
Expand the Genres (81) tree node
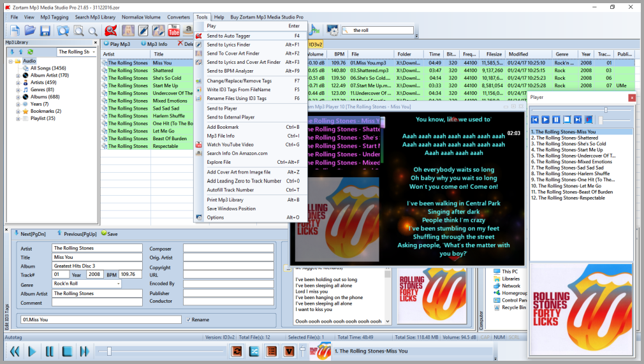18,90
